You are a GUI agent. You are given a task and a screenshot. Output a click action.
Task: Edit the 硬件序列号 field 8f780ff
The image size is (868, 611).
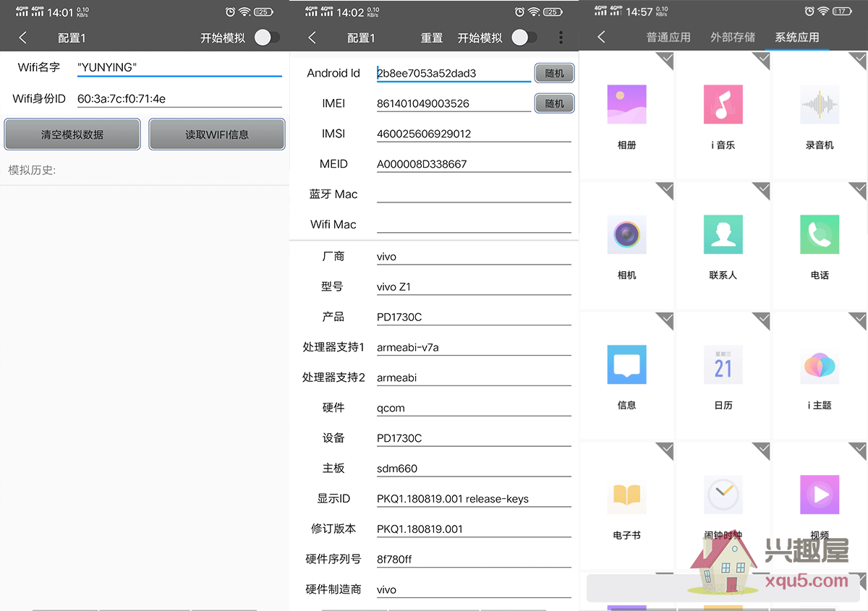click(474, 560)
